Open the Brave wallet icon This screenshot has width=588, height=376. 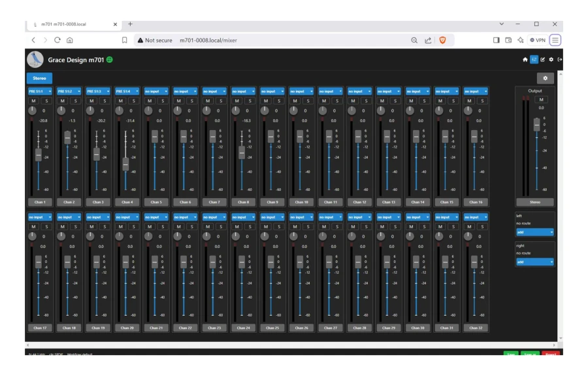[x=508, y=40]
